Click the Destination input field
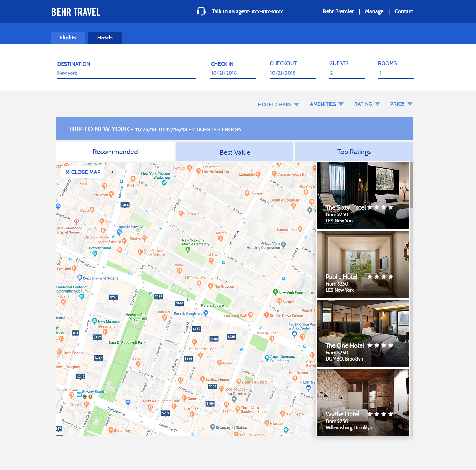This screenshot has height=470, width=476. coord(126,73)
